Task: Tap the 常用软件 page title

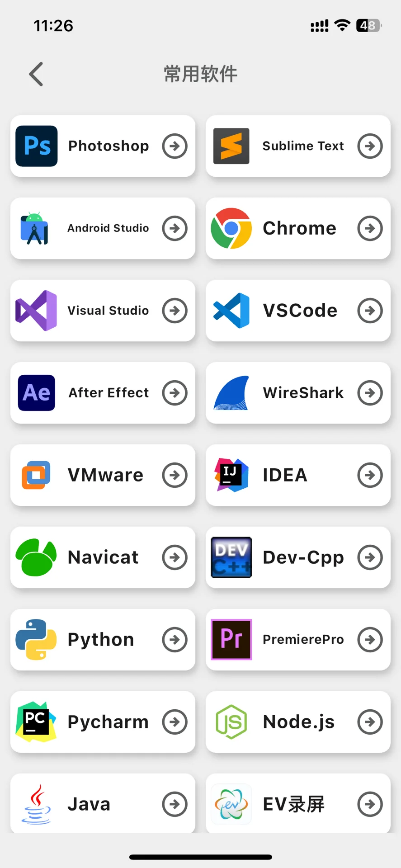Action: click(200, 74)
